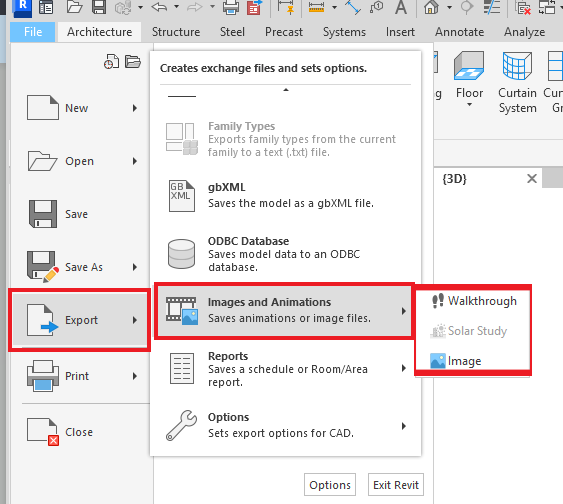563x504 pixels.
Task: Expand the Redo history dropdown arrow
Action: coord(213,7)
